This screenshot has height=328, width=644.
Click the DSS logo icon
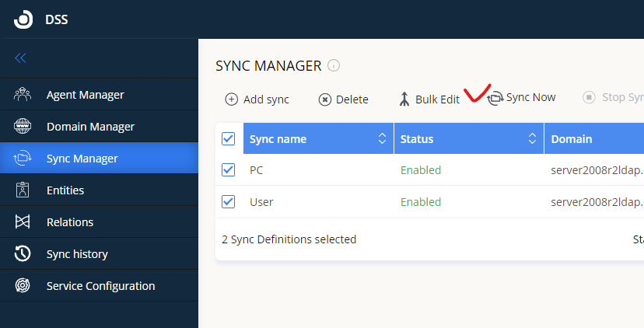coord(24,19)
